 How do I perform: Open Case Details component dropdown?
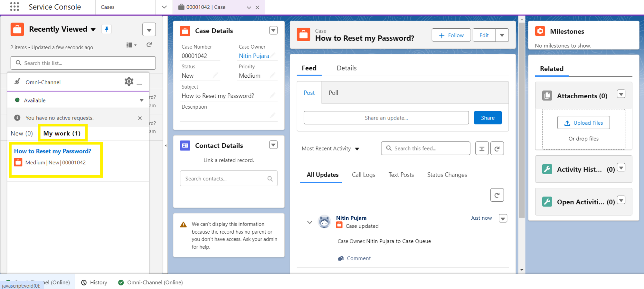pyautogui.click(x=273, y=31)
